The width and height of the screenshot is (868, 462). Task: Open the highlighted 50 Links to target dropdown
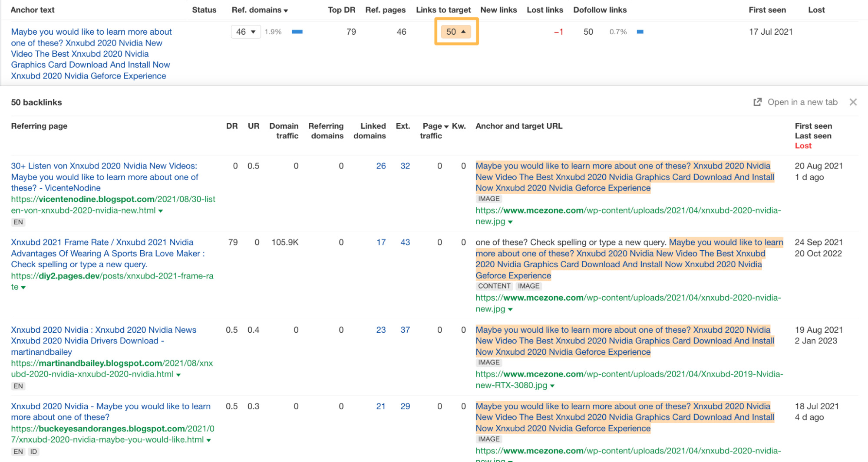(x=456, y=31)
